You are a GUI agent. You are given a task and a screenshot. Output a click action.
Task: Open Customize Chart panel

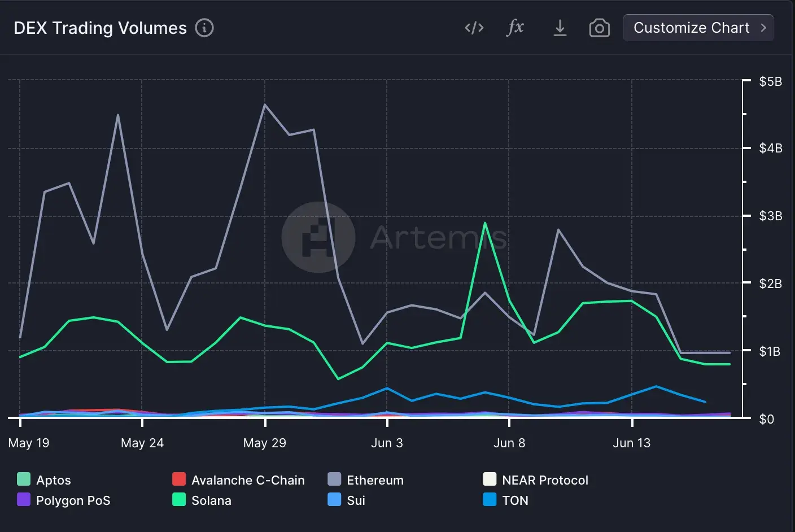pos(698,28)
